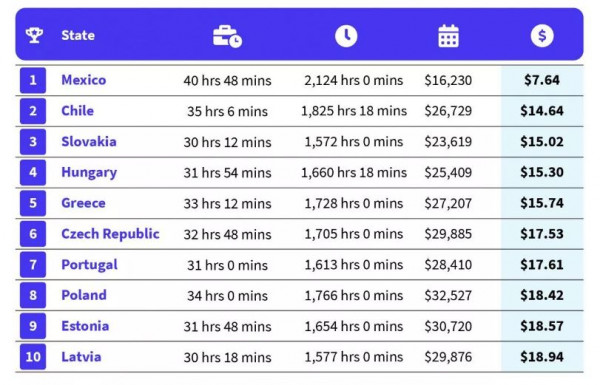Screen dimensions: 600x385
Task: Click the calendar icon column header
Action: coord(448,36)
